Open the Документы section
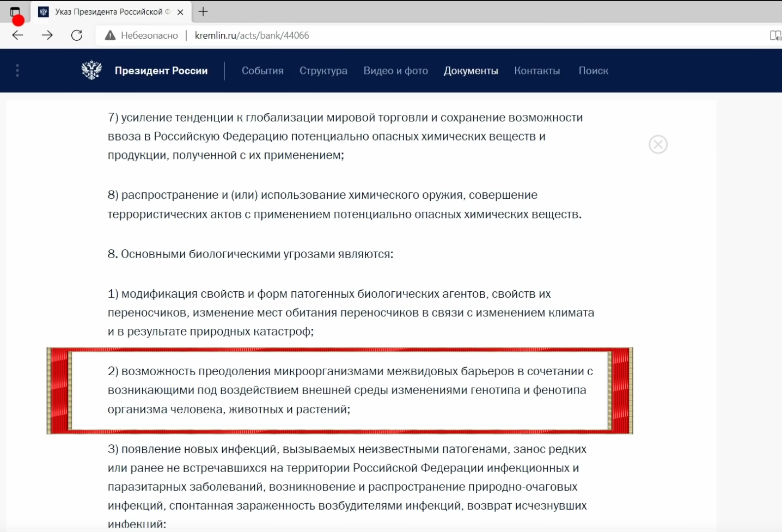The height and width of the screenshot is (532, 782). point(471,71)
